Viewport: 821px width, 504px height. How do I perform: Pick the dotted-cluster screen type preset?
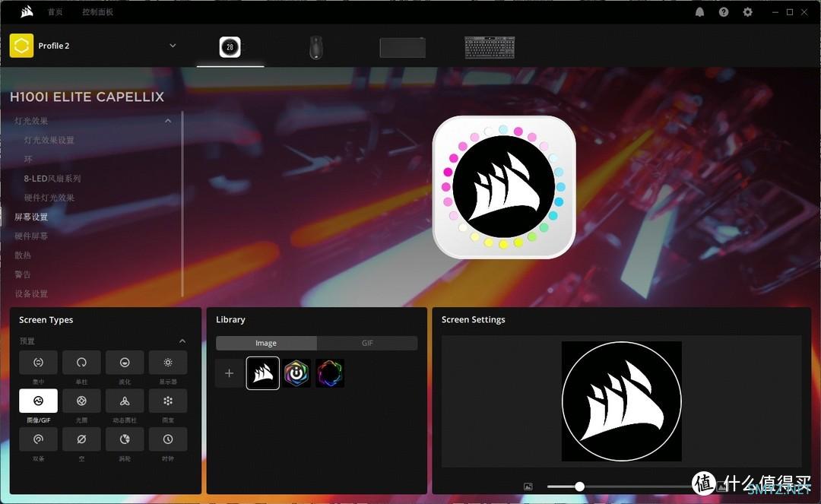tap(167, 401)
